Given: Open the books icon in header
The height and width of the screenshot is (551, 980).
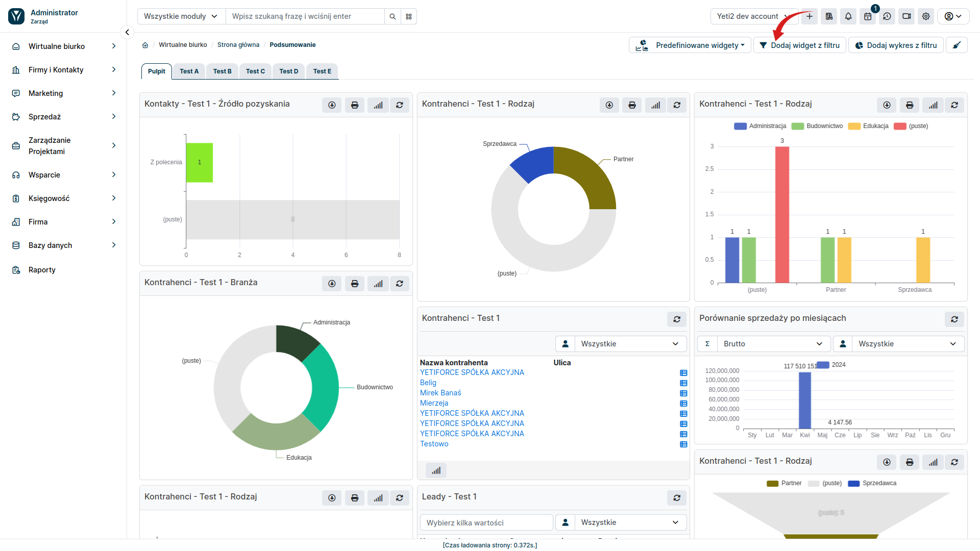Looking at the screenshot, I should click(x=829, y=16).
